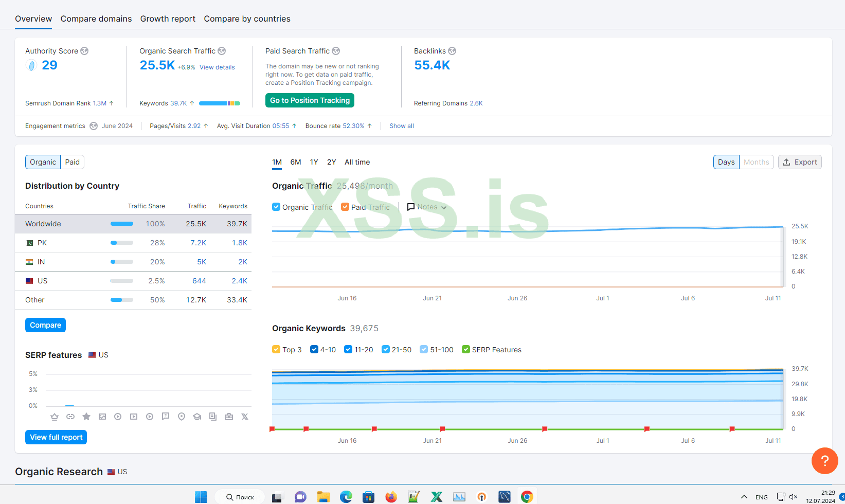Image resolution: width=845 pixels, height=504 pixels.
Task: Expand the Notes dropdown
Action: [427, 207]
